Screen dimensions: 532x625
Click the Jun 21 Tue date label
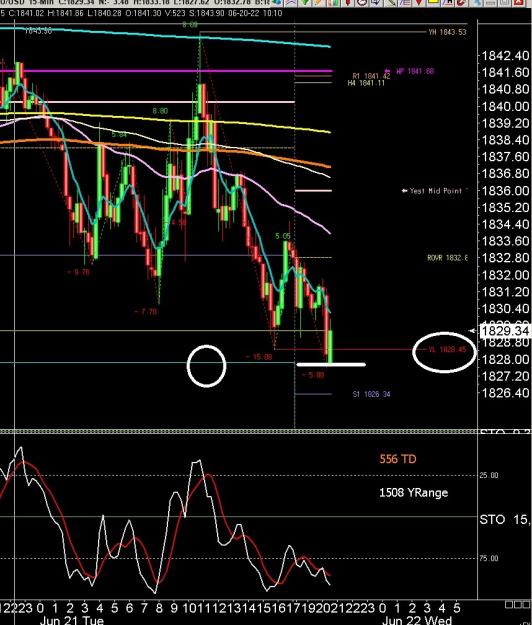[72, 620]
